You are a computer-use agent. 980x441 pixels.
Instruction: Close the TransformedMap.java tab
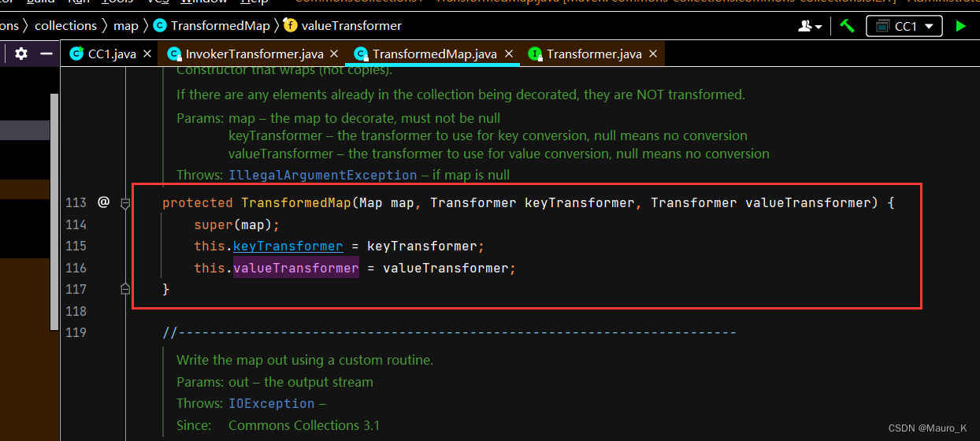point(509,54)
